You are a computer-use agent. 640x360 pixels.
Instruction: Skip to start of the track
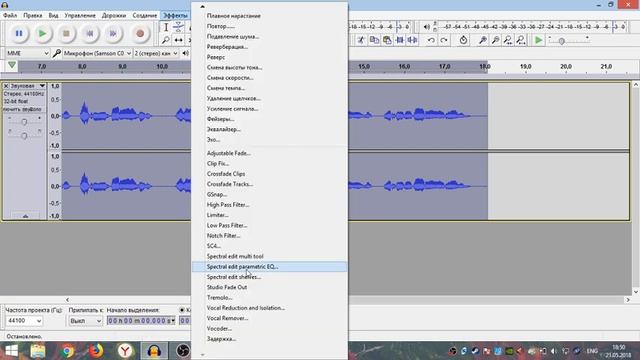[x=90, y=33]
